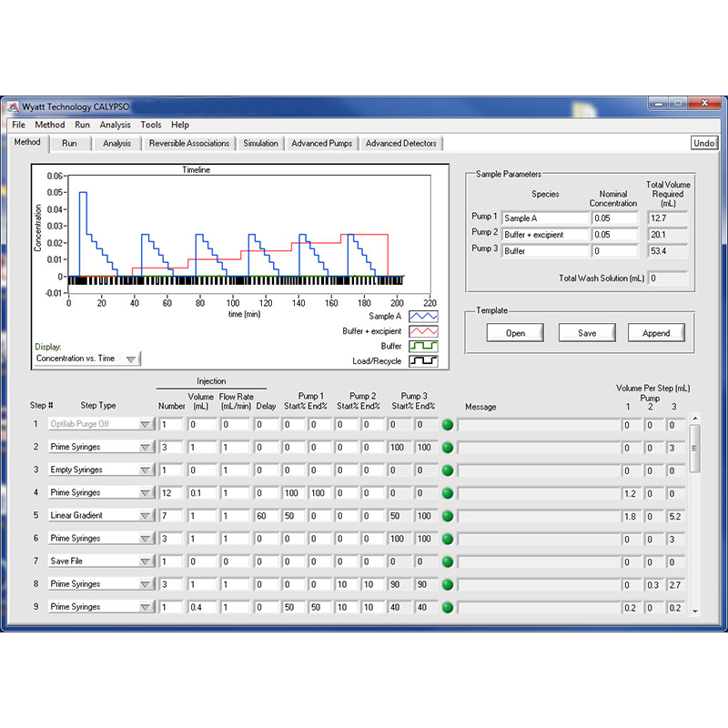728x728 pixels.
Task: Click the Buffer + excipient red legend icon
Action: point(423,331)
